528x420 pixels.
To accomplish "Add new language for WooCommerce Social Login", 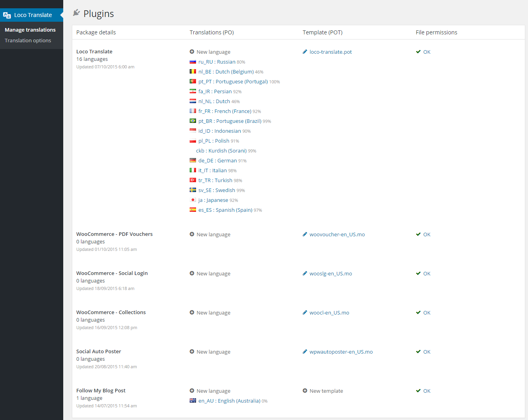I will click(x=213, y=273).
